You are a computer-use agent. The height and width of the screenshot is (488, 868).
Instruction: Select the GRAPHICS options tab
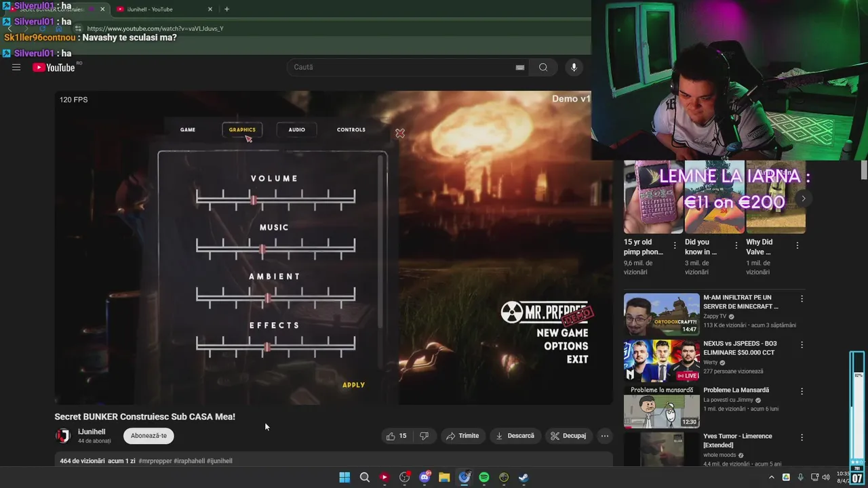coord(242,129)
